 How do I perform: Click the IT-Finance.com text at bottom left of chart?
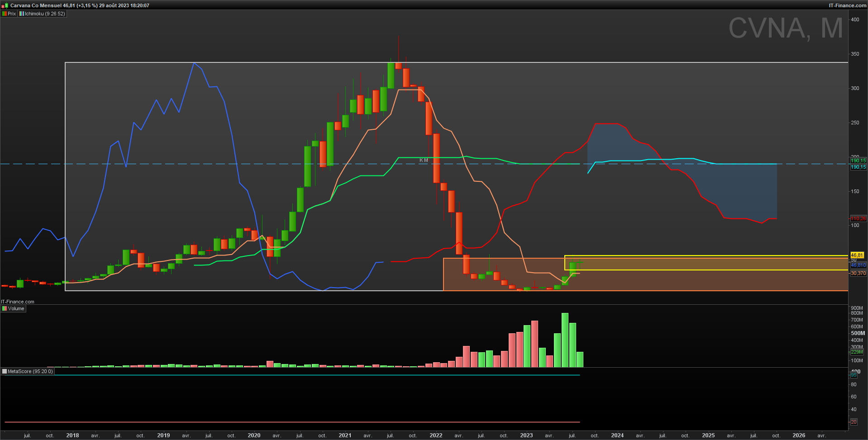pos(18,302)
